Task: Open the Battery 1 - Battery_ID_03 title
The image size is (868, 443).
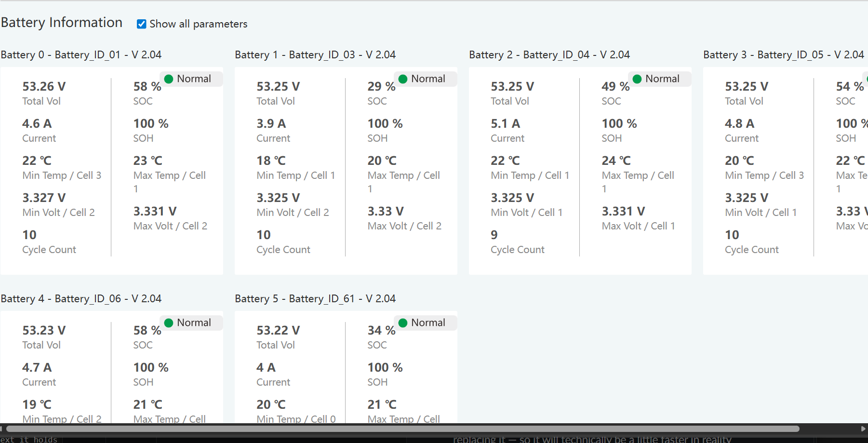Action: pyautogui.click(x=315, y=55)
